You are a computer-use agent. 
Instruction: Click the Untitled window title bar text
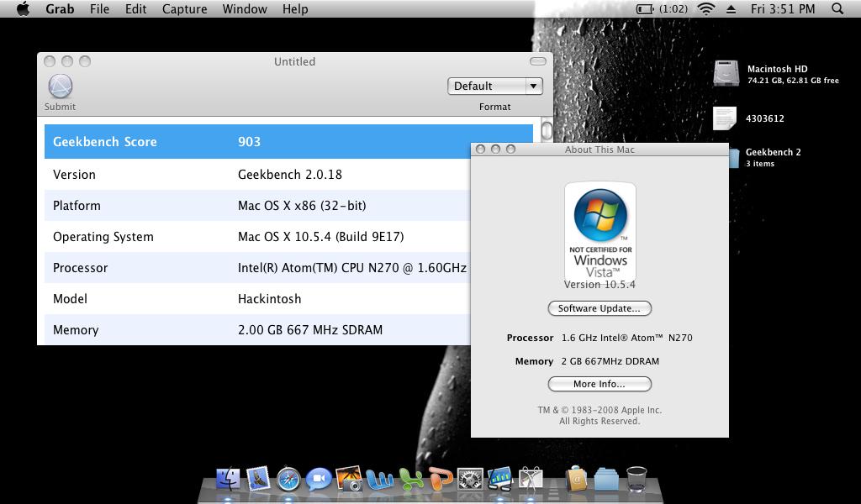(294, 61)
